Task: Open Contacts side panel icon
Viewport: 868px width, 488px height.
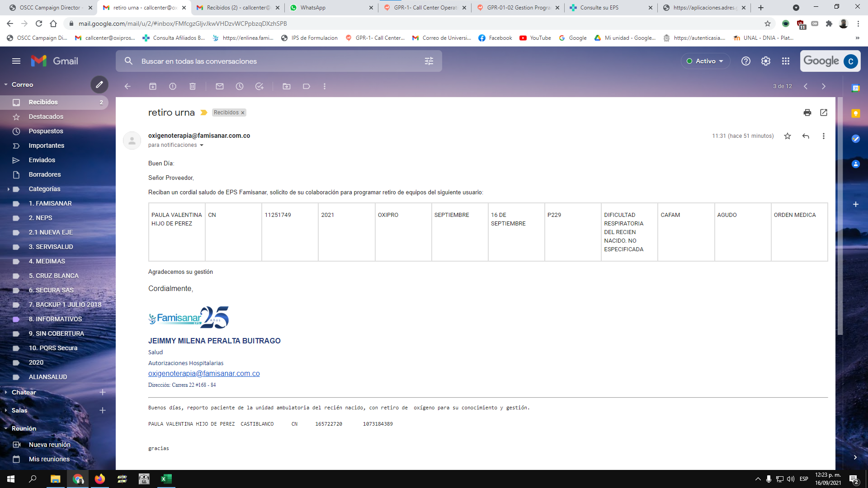Action: click(x=856, y=164)
